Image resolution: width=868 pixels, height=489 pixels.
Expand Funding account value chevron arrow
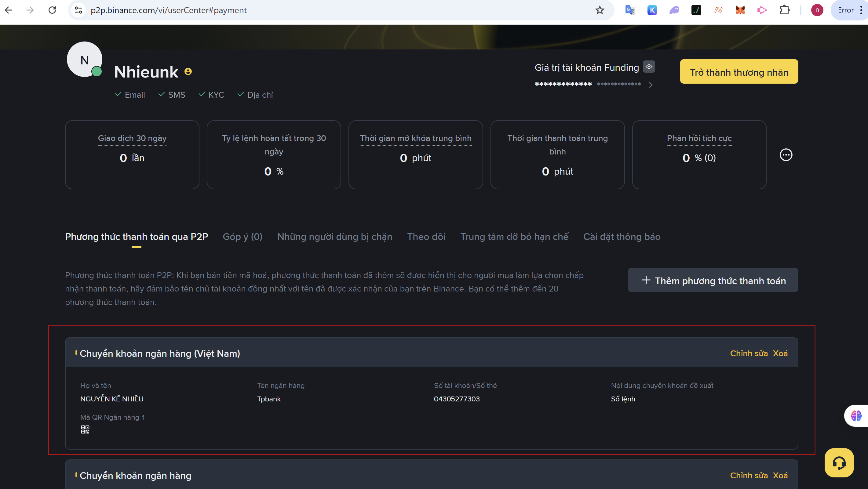coord(651,85)
